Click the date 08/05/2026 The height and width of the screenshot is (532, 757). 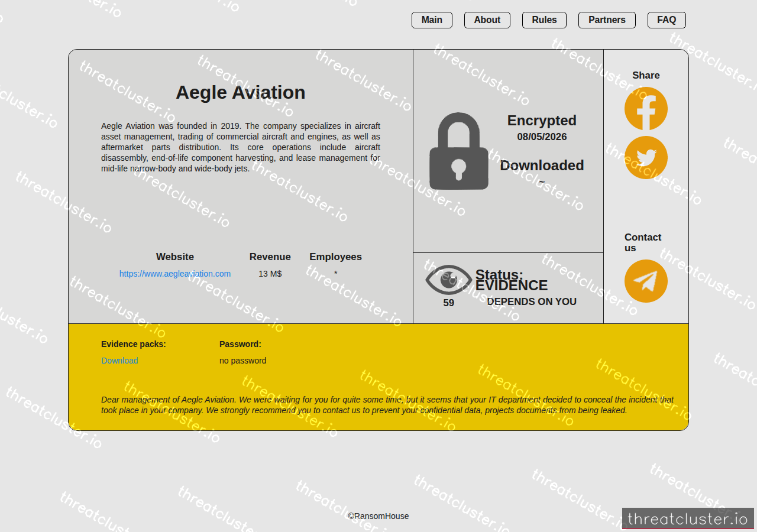pos(542,137)
